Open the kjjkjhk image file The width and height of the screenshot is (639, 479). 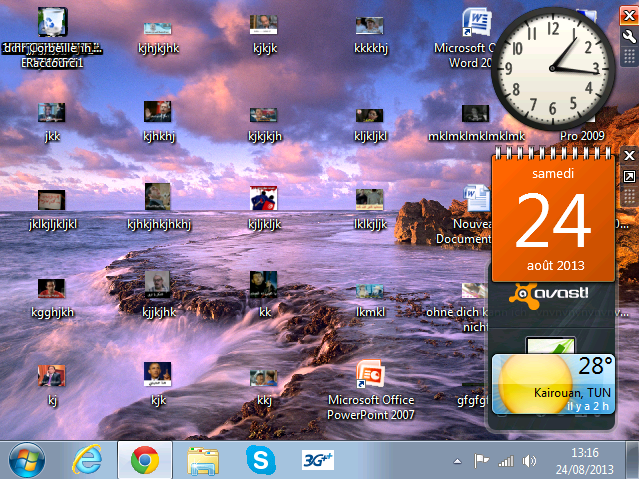[x=158, y=285]
